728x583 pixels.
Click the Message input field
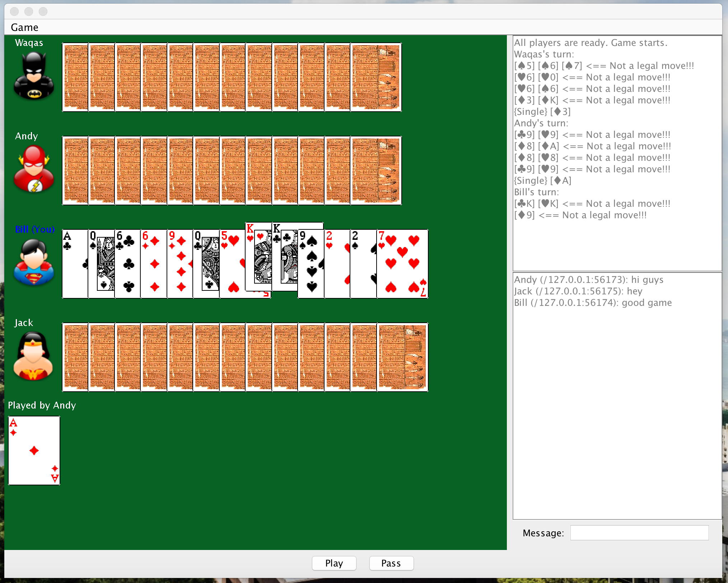(x=639, y=533)
